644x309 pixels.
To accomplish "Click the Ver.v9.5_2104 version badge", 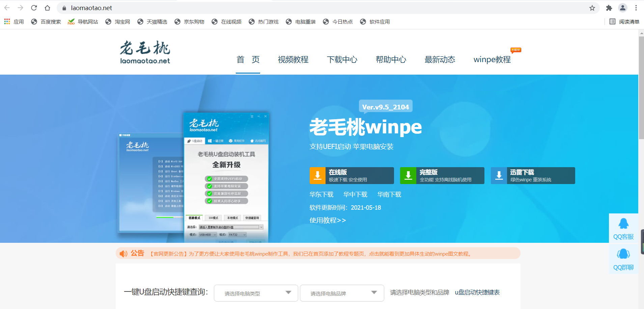I will [386, 106].
